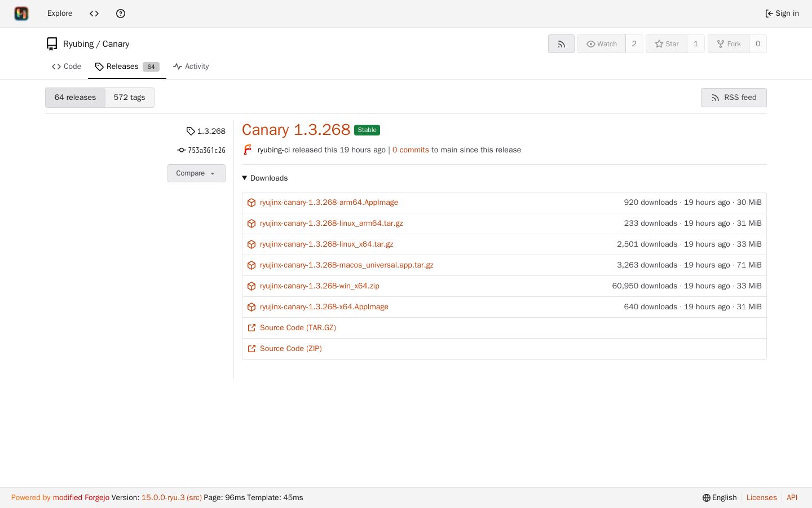Fork the repository

click(729, 44)
